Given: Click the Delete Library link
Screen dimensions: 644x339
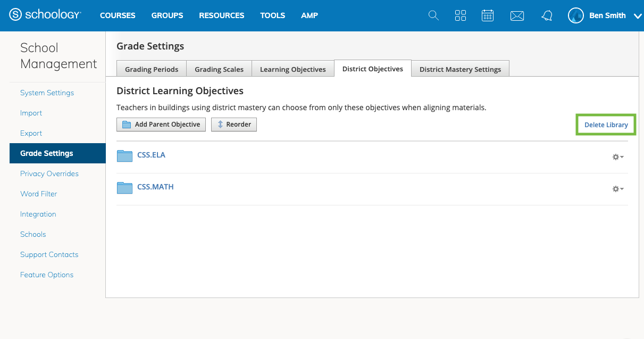Looking at the screenshot, I should (x=606, y=125).
